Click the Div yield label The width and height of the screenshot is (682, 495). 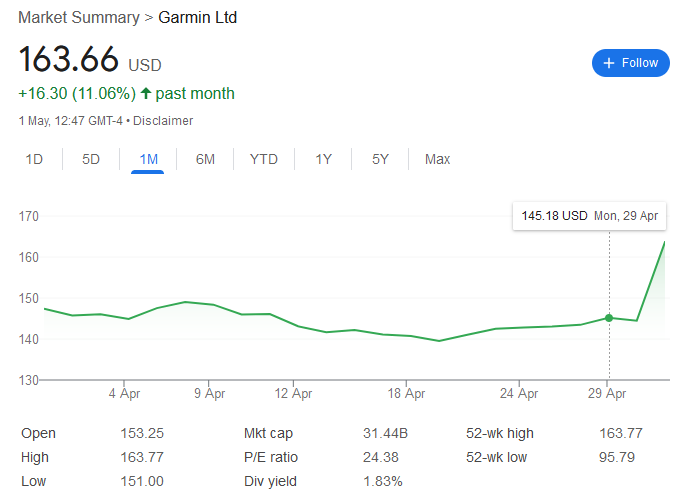pos(271,481)
